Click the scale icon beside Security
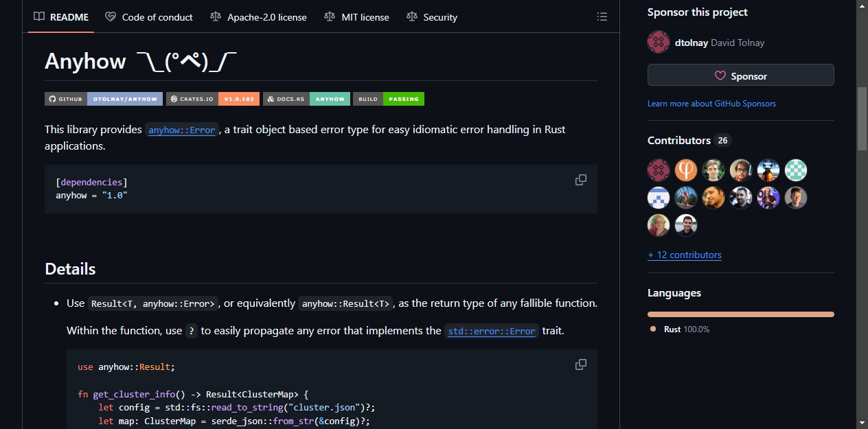 point(412,17)
